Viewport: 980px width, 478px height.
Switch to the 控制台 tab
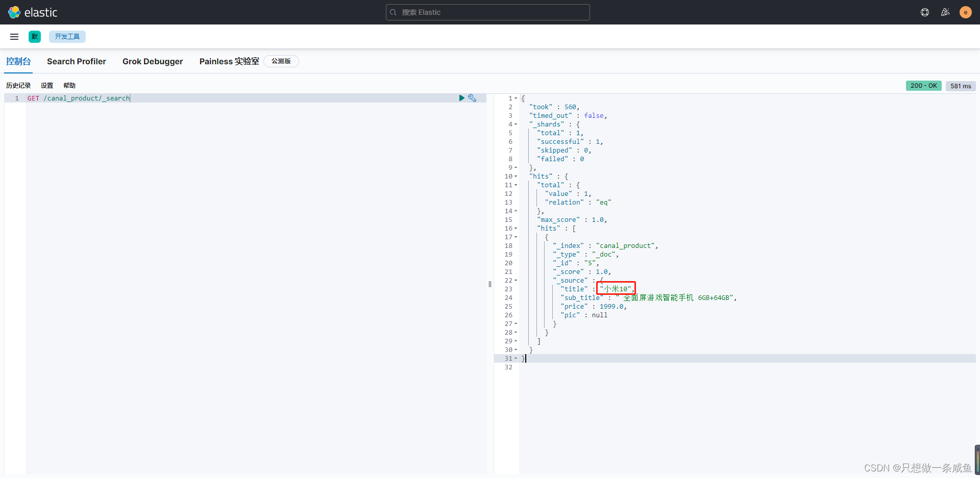[18, 61]
